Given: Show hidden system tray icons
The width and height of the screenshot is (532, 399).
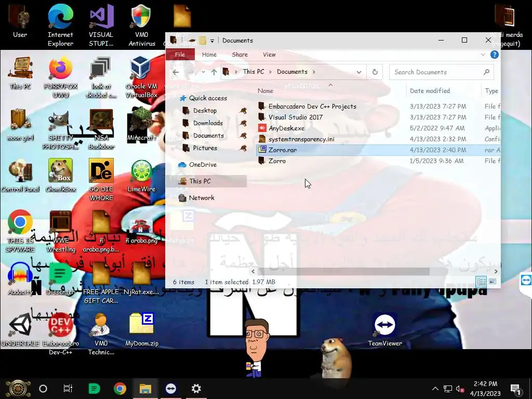Looking at the screenshot, I should 435,389.
